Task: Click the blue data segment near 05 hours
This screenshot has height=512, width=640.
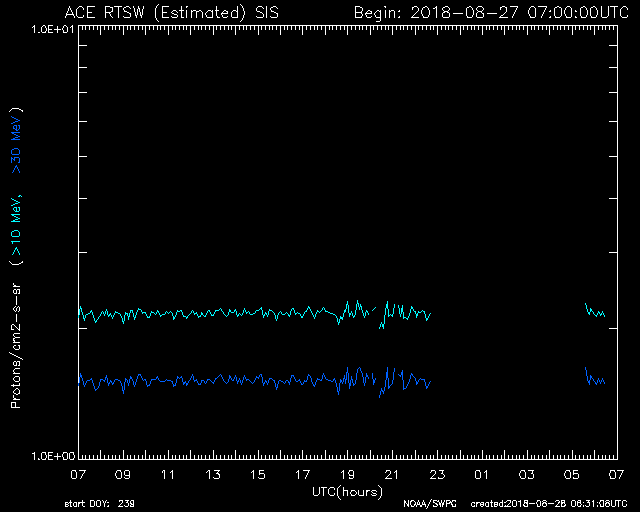Action: click(x=596, y=380)
